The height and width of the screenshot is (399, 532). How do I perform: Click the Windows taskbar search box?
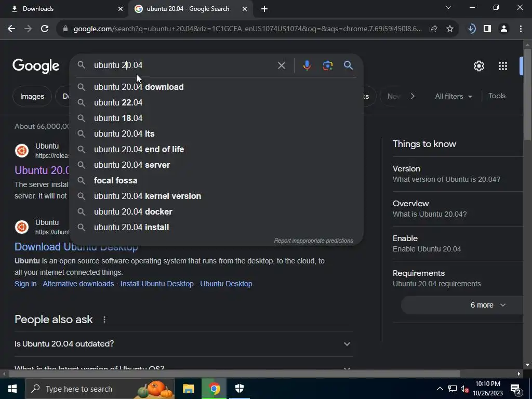coord(100,389)
